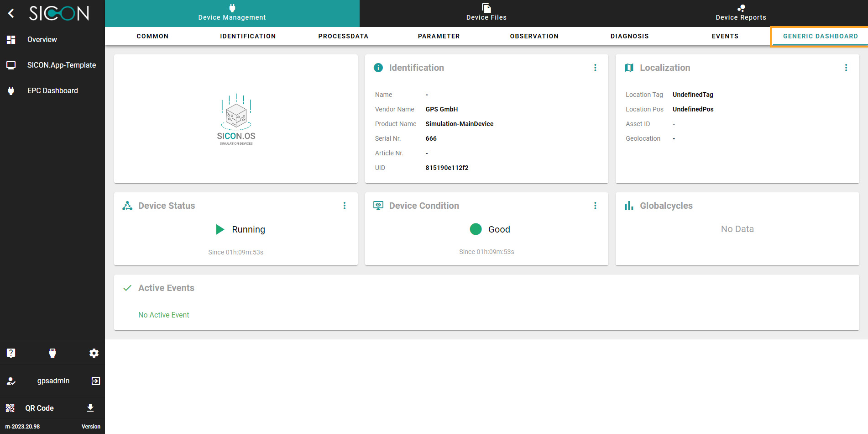Open the help icon in the sidebar
The height and width of the screenshot is (434, 868).
[x=11, y=353]
